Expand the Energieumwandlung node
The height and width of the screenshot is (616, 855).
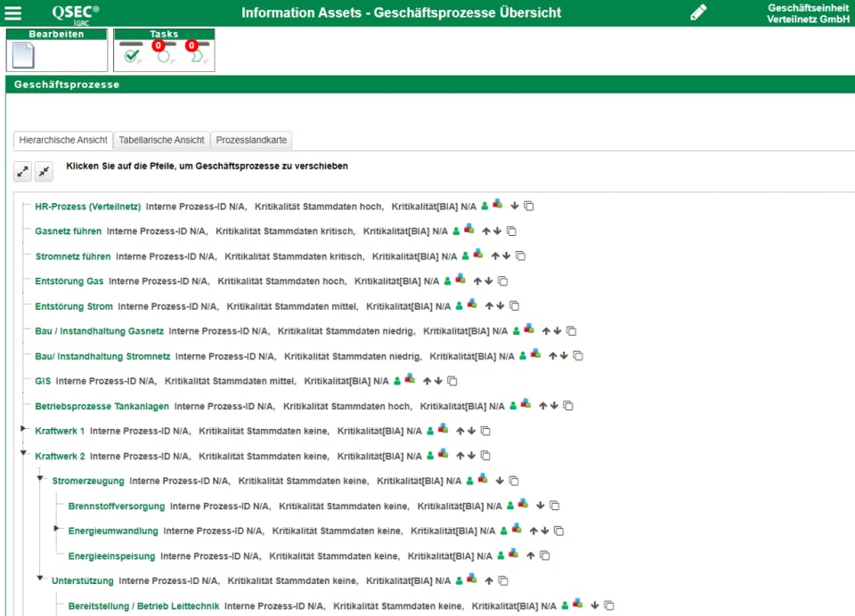click(56, 528)
